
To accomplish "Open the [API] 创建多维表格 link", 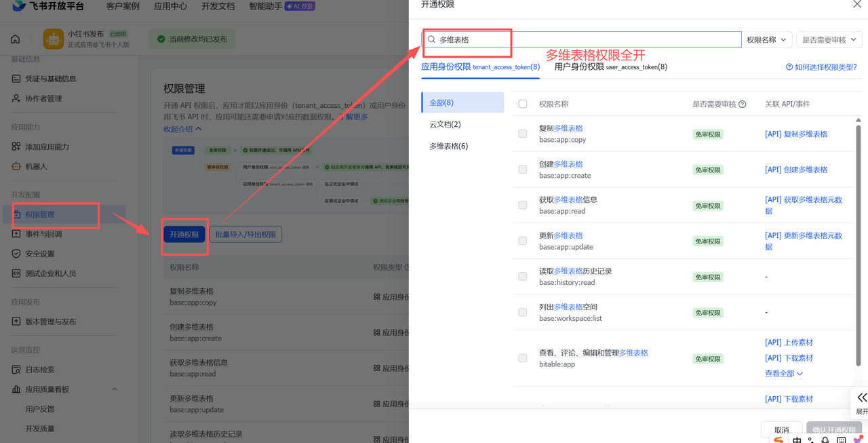I will pyautogui.click(x=796, y=170).
